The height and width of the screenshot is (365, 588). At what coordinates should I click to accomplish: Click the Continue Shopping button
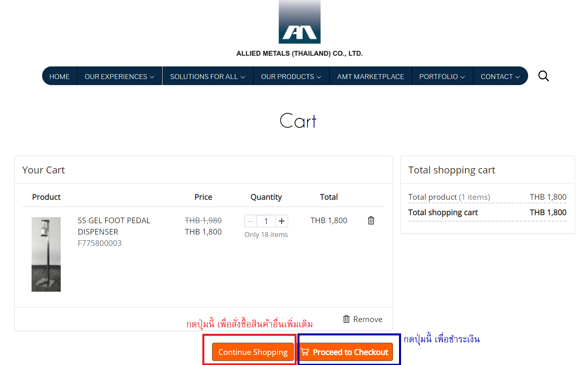tap(253, 352)
